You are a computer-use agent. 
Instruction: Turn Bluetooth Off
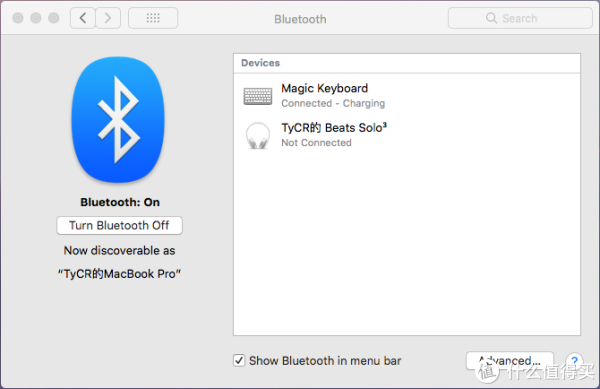tap(119, 225)
